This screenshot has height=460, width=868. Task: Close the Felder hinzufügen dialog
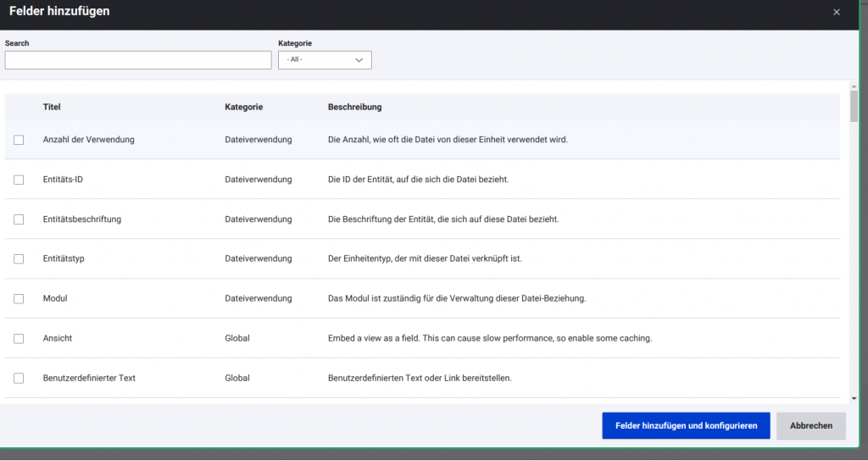click(837, 12)
